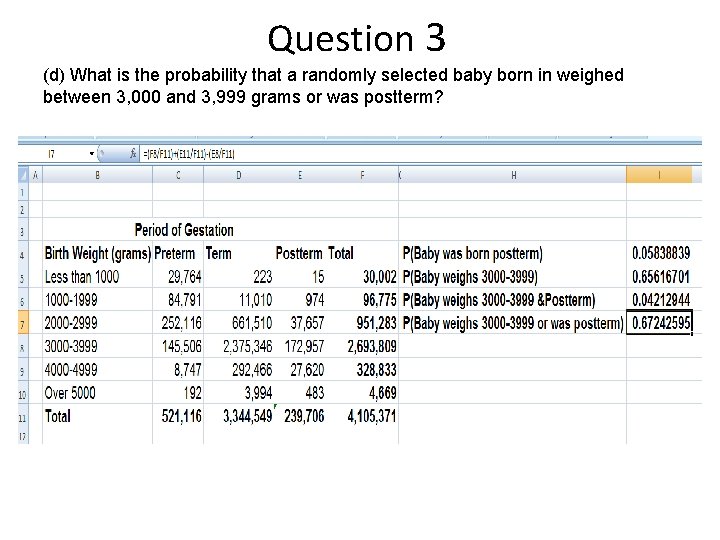Select column F header
Screen dimensions: 720x540
click(362, 175)
